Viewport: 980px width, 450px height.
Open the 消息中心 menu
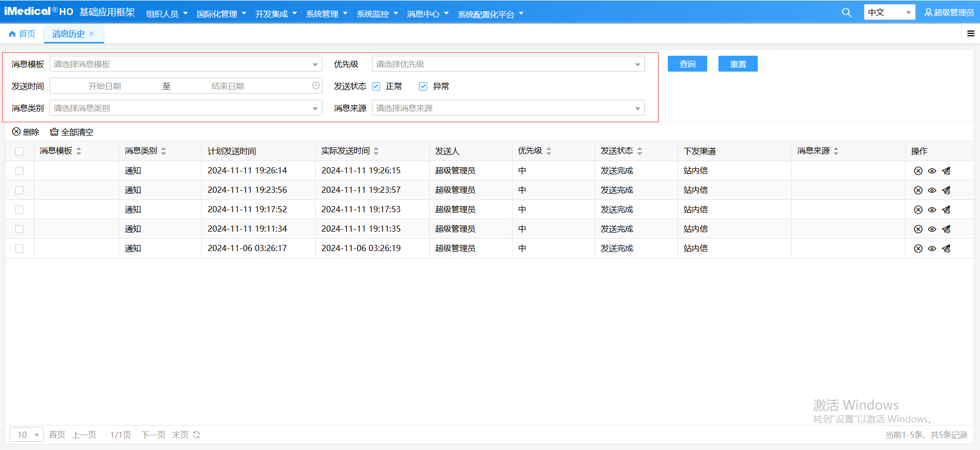(x=427, y=14)
